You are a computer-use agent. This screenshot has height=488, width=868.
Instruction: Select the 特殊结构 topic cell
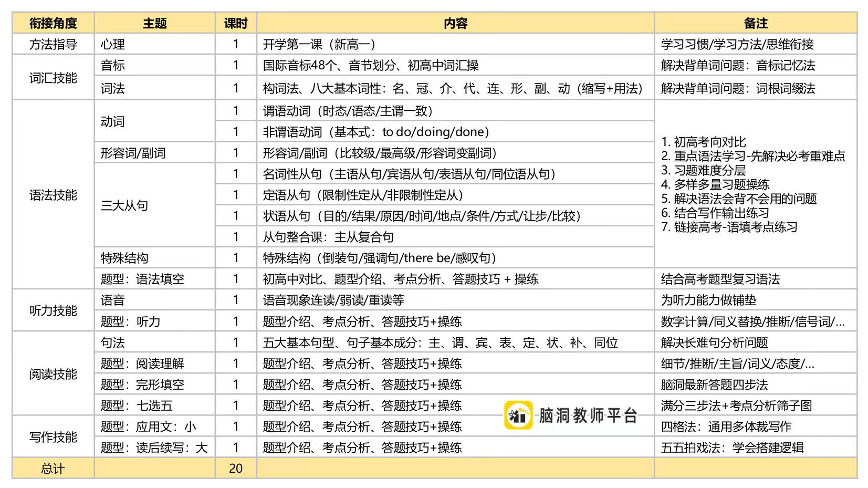[x=154, y=257]
